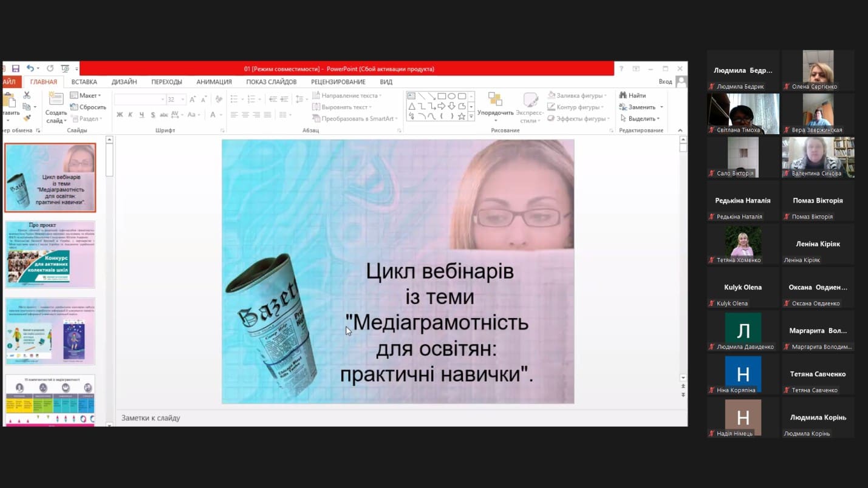This screenshot has width=868, height=488.
Task: Click the Сбросить reset slide button
Action: (x=88, y=107)
